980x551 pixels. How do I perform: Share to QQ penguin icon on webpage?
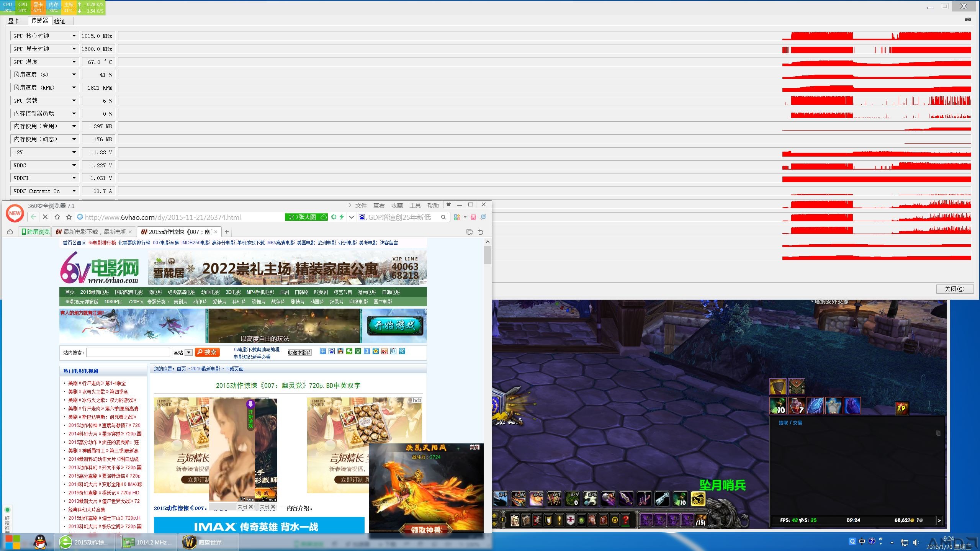pyautogui.click(x=340, y=352)
